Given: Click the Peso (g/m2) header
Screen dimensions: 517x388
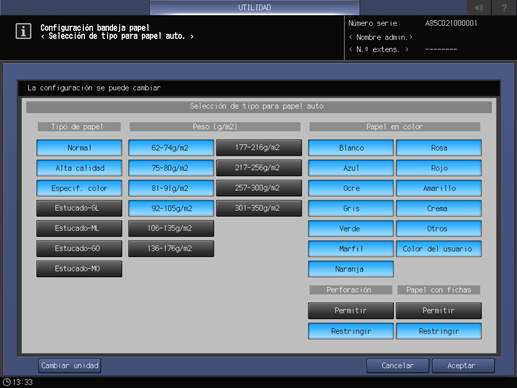Looking at the screenshot, I should 215,127.
